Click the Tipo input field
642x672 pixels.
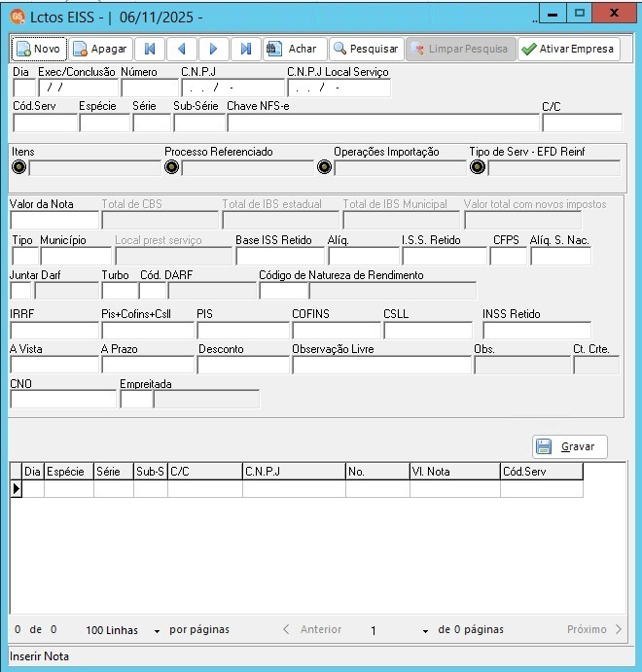pos(25,257)
